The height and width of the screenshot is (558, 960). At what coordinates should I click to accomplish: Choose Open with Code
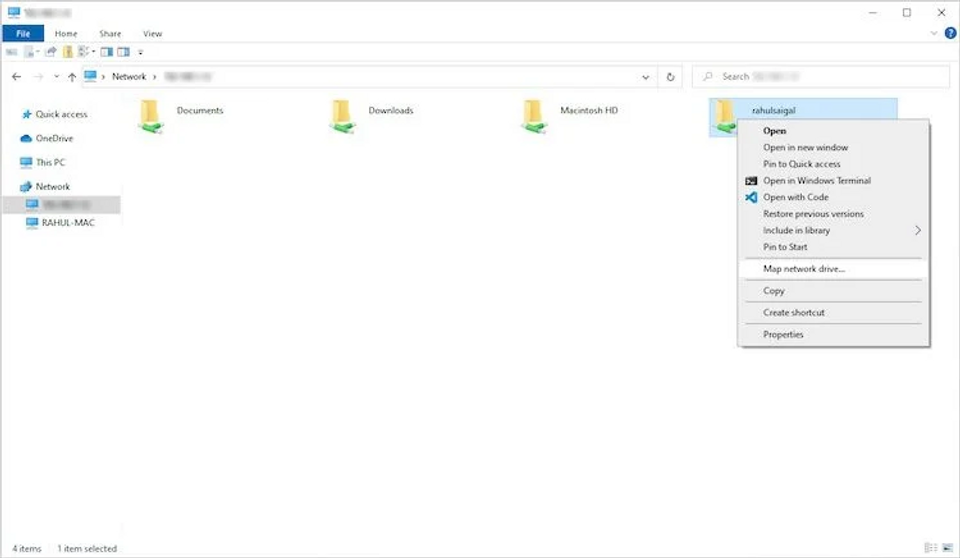pos(833,197)
